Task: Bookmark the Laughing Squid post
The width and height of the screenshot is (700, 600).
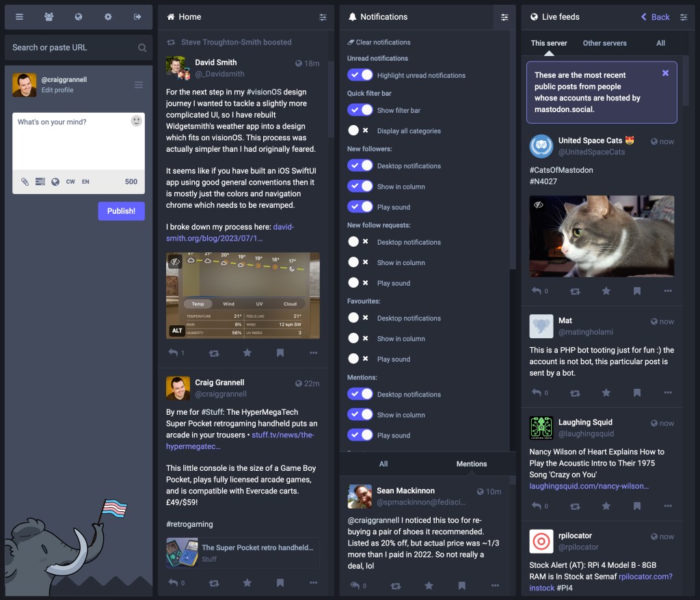Action: 637,506
